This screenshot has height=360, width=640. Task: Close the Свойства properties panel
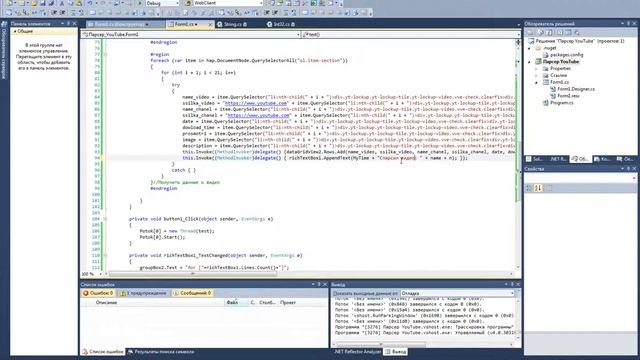634,169
